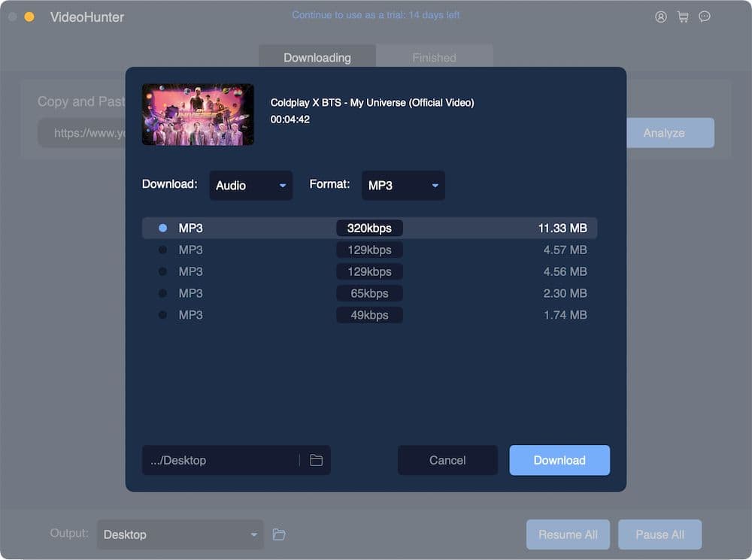Click the 2.30 MB file size

[x=565, y=293]
